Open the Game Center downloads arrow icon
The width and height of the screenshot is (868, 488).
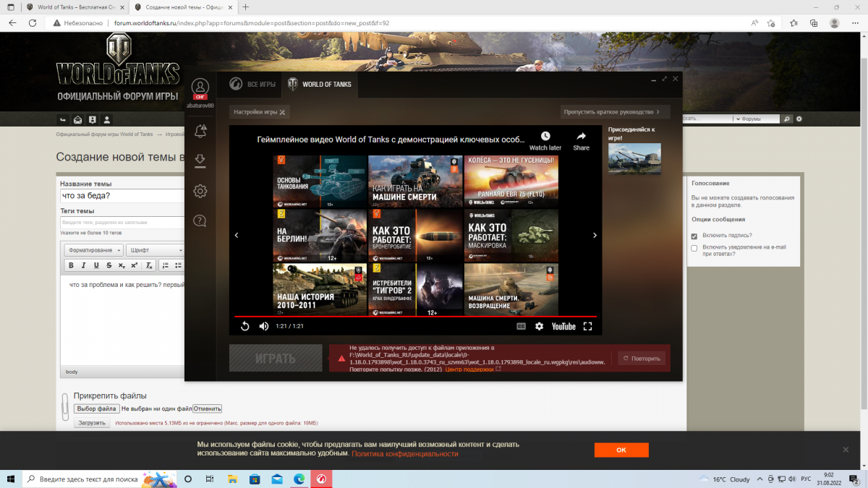tap(200, 161)
